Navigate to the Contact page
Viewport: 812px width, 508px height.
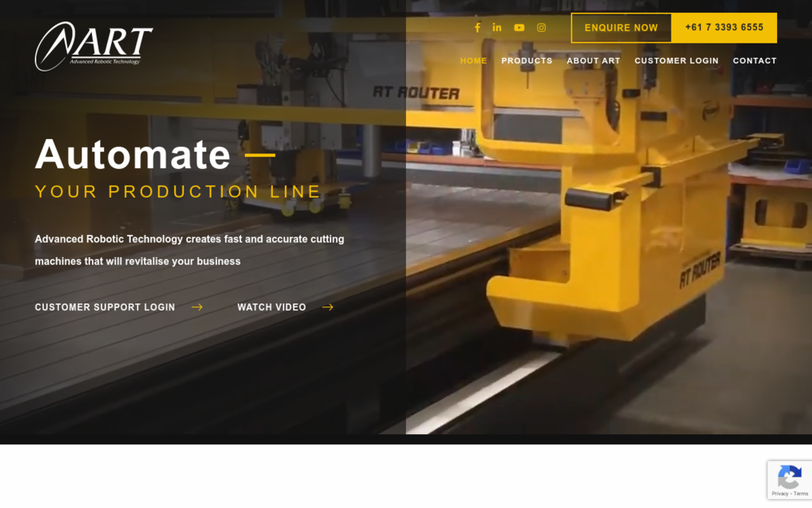[x=754, y=61]
